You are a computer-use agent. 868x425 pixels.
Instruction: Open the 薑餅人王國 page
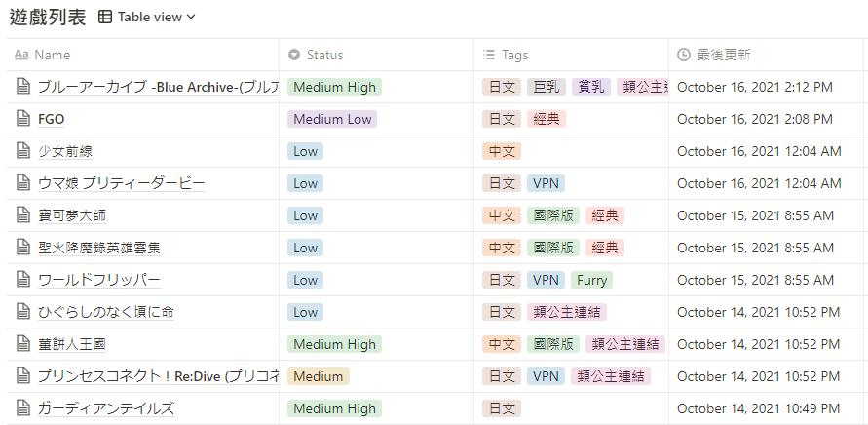[72, 344]
